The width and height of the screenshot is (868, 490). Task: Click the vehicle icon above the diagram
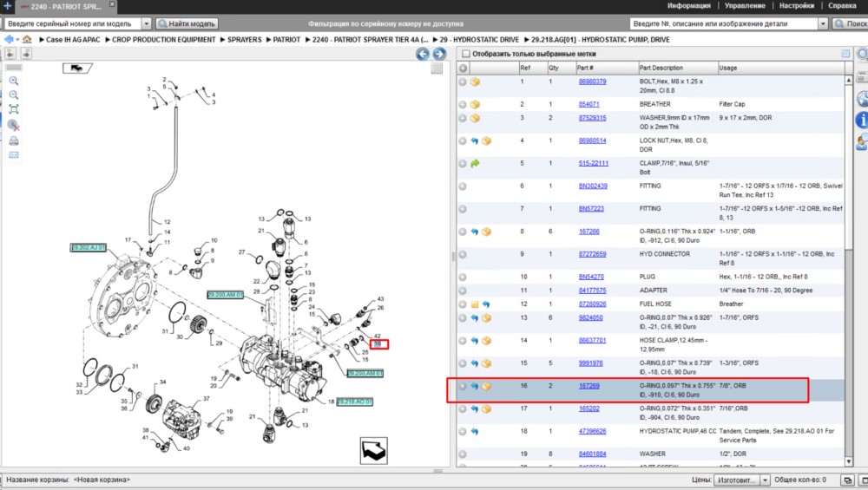77,68
